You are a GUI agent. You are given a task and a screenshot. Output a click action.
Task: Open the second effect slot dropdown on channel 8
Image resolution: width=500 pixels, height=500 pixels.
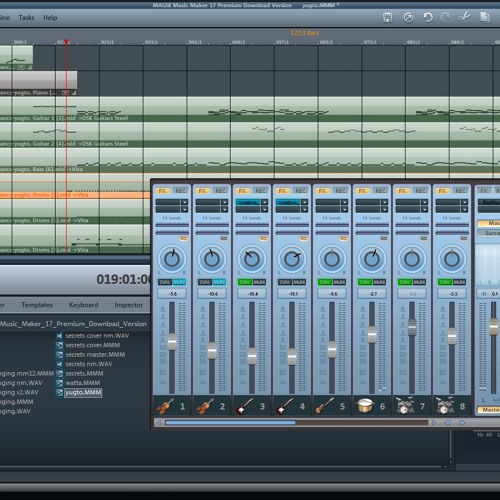point(464,209)
